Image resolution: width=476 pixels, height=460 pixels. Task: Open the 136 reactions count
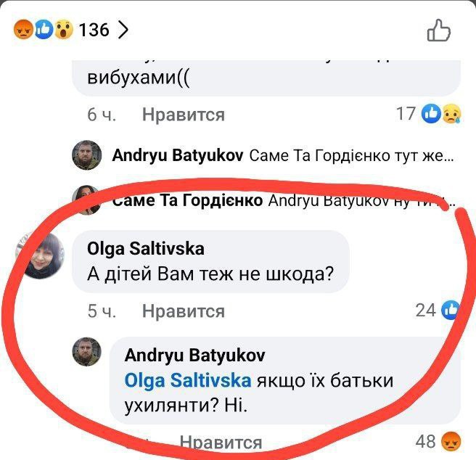(94, 30)
